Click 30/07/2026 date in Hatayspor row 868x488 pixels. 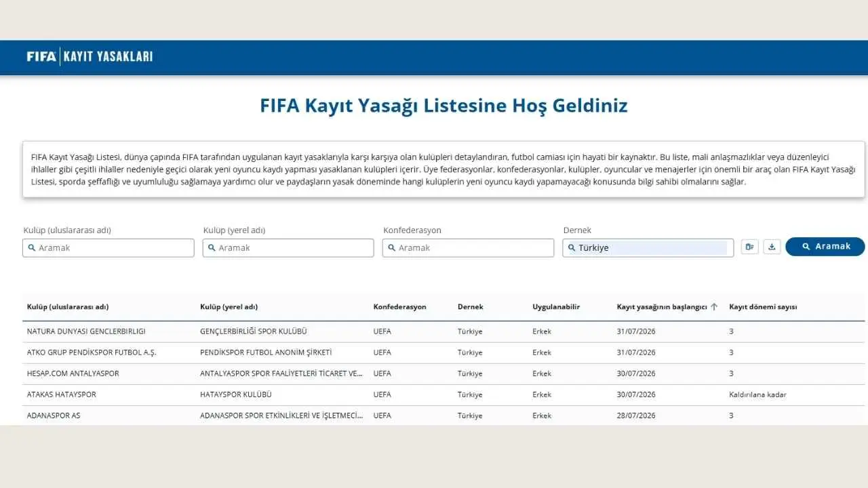pyautogui.click(x=636, y=394)
